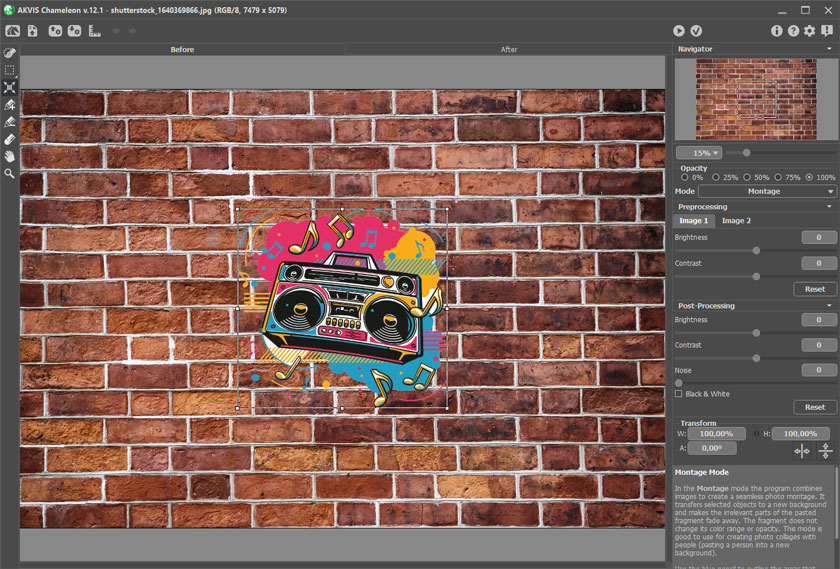Run processing with the Play button

pos(679,31)
